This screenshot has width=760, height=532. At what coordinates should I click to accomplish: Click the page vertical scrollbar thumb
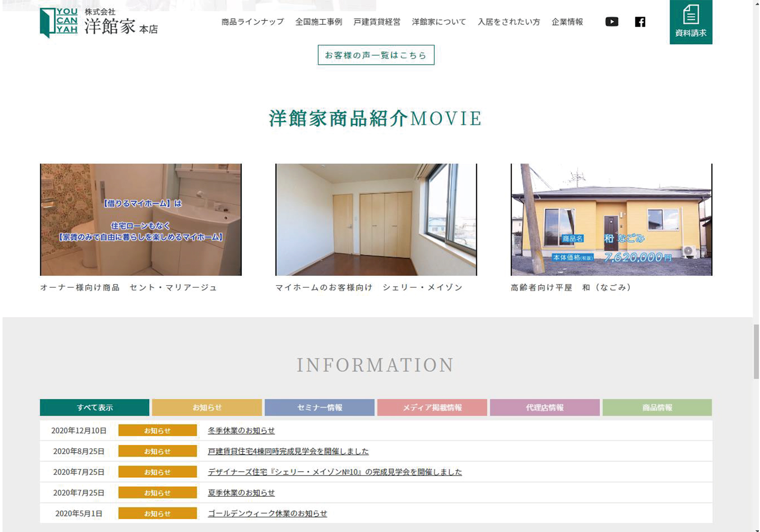[756, 351]
